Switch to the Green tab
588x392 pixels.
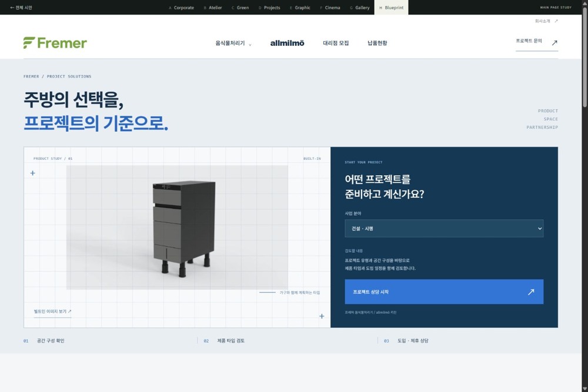coord(240,8)
